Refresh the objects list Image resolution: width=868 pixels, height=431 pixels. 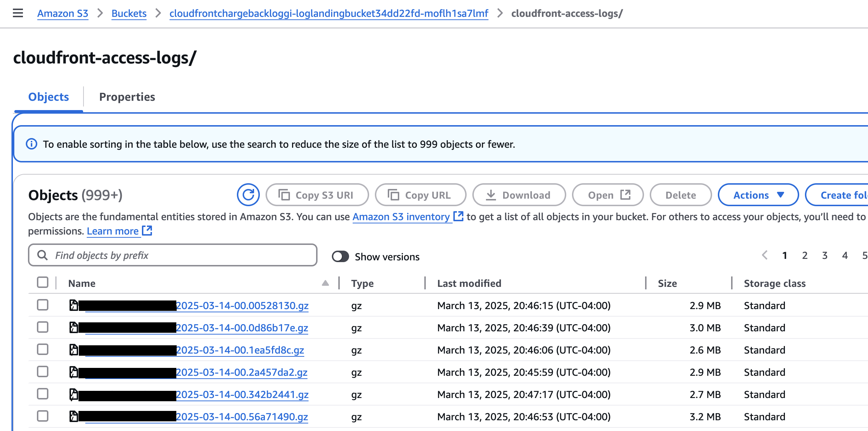[x=248, y=195]
